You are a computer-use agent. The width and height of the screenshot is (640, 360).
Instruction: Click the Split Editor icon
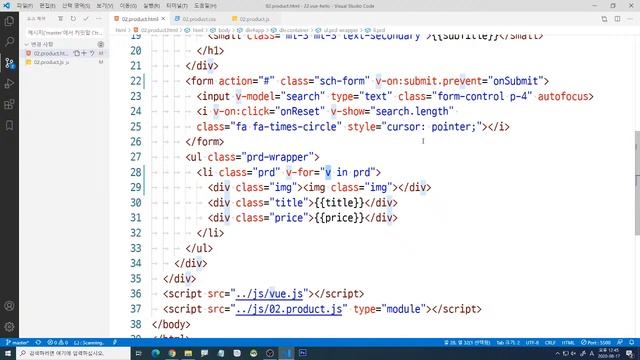coord(617,19)
